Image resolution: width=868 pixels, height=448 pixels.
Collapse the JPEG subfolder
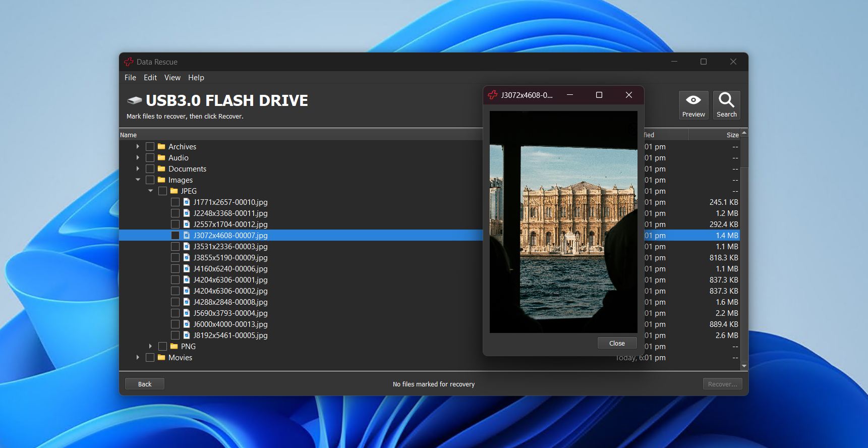point(150,191)
